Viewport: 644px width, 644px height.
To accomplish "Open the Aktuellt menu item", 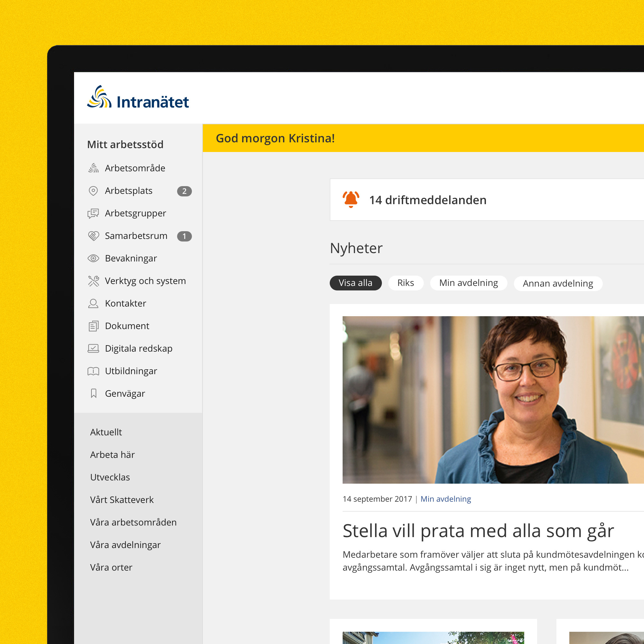I will 106,432.
